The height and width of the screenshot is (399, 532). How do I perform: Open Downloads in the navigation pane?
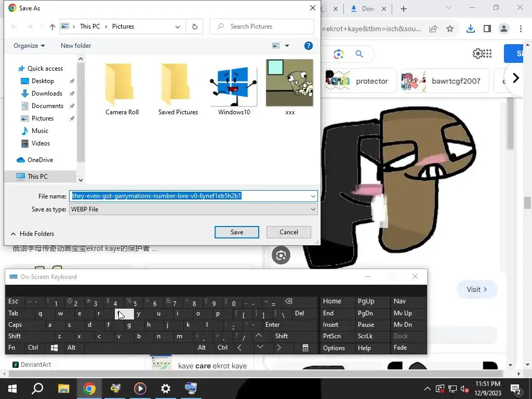(x=46, y=94)
